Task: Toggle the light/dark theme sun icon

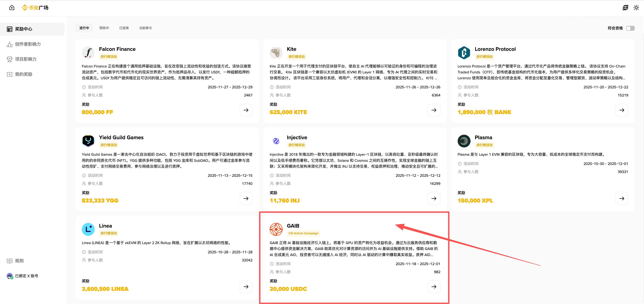Action: (x=636, y=8)
